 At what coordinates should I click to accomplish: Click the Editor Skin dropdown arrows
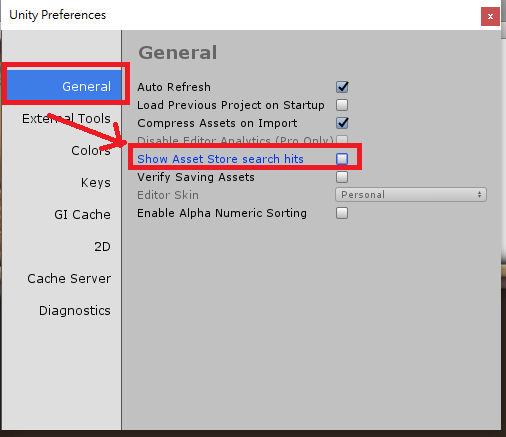[479, 195]
